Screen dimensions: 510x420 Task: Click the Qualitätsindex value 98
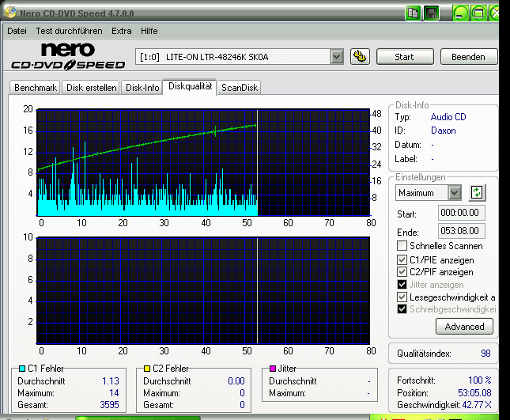coord(485,354)
